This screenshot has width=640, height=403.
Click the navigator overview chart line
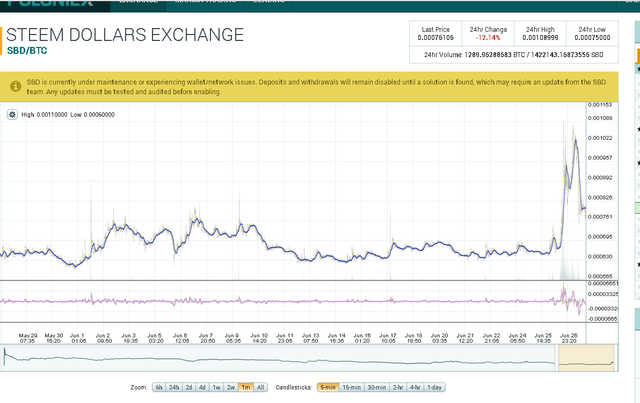pos(278,361)
